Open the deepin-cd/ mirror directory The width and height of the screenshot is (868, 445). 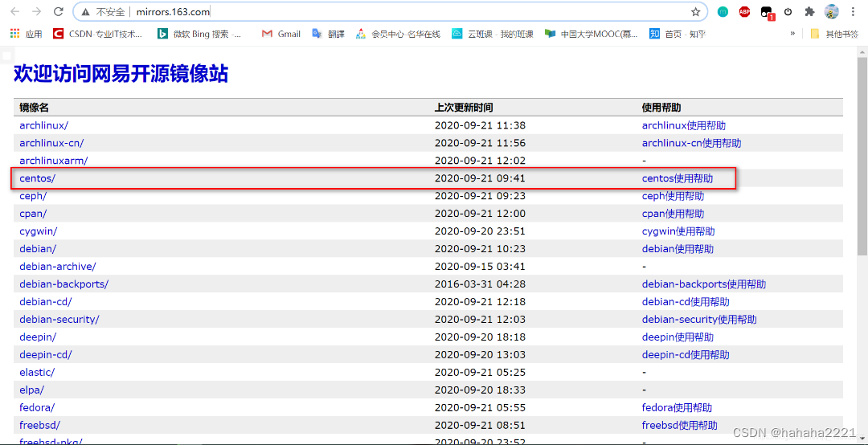45,355
